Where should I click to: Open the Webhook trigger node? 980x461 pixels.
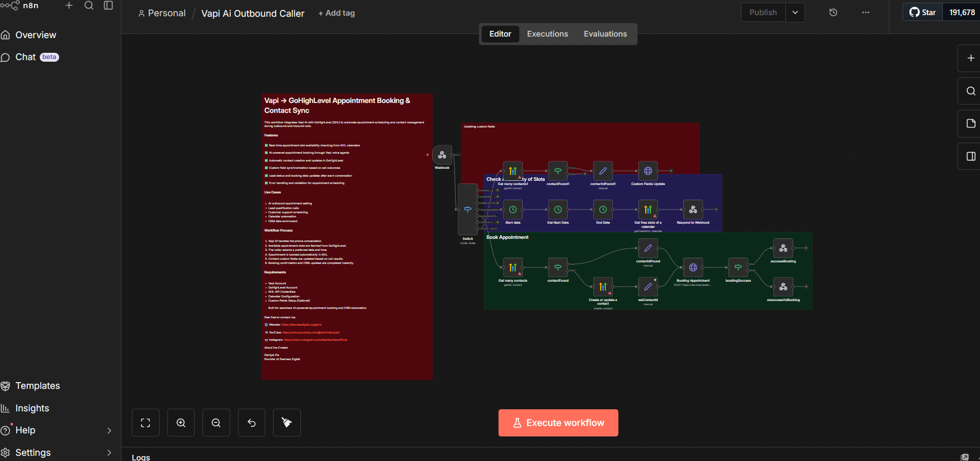tap(442, 155)
